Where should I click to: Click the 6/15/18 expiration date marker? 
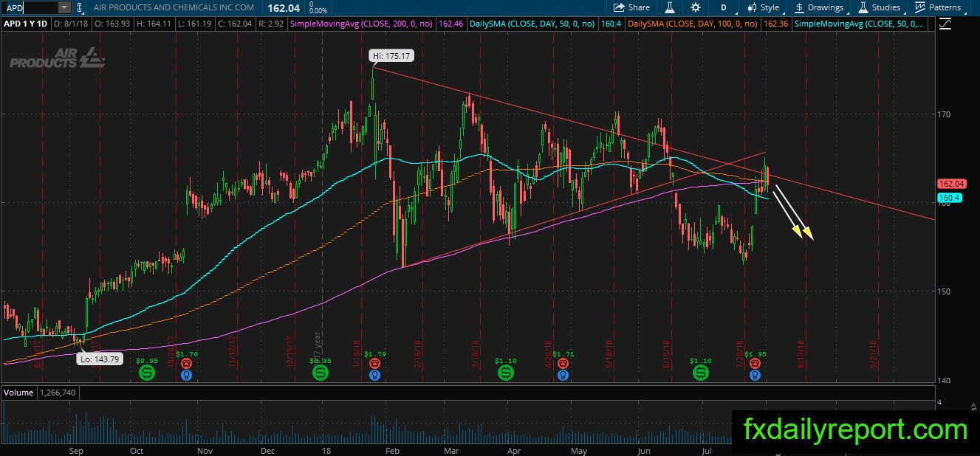tap(668, 354)
